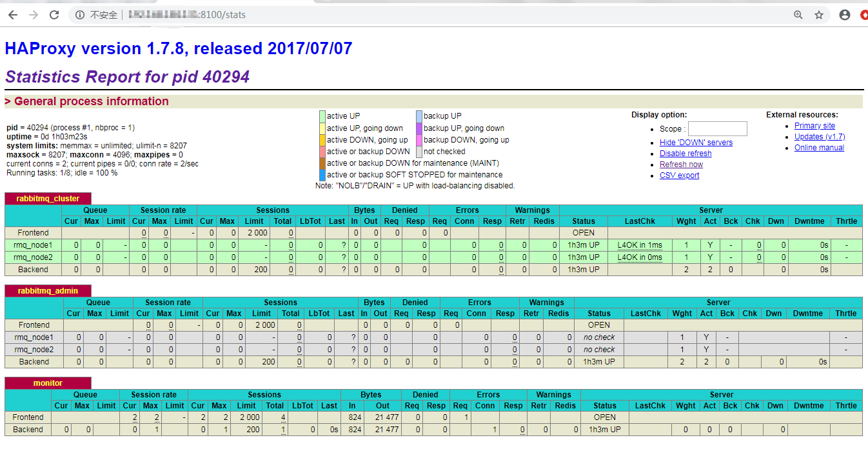This screenshot has height=449, width=868.
Task: Focus the Scope text field
Action: pyautogui.click(x=717, y=129)
